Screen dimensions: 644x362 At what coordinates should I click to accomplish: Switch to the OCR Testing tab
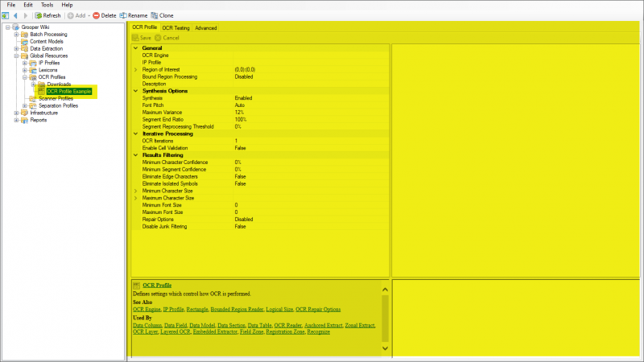click(175, 28)
